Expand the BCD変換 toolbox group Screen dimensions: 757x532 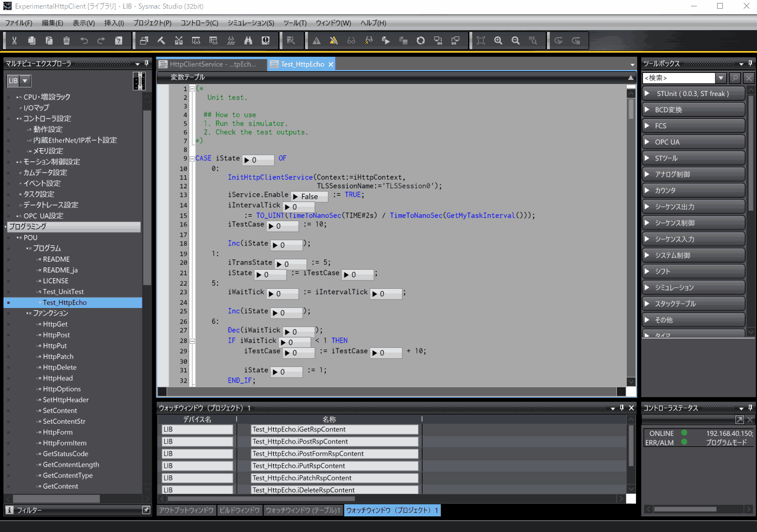coord(693,109)
